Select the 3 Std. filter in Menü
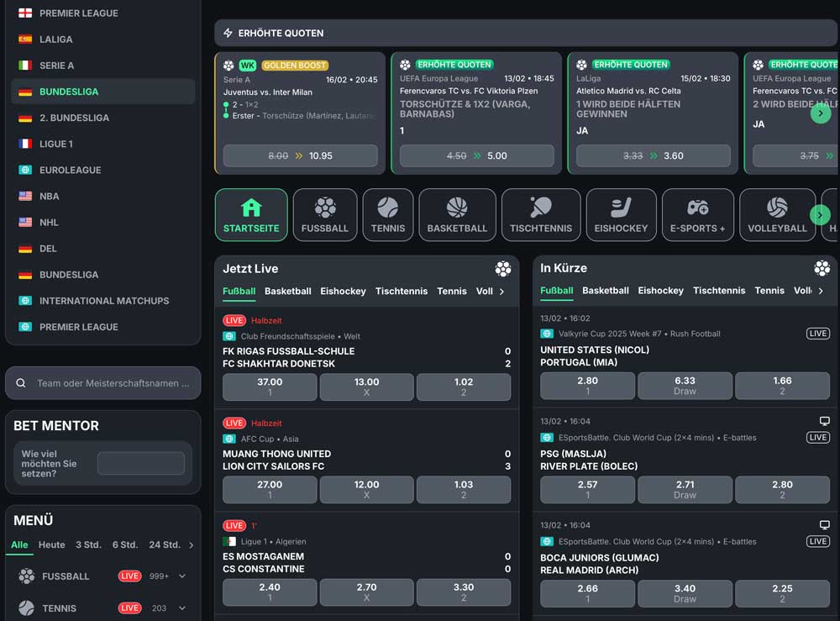840x621 pixels. point(88,545)
